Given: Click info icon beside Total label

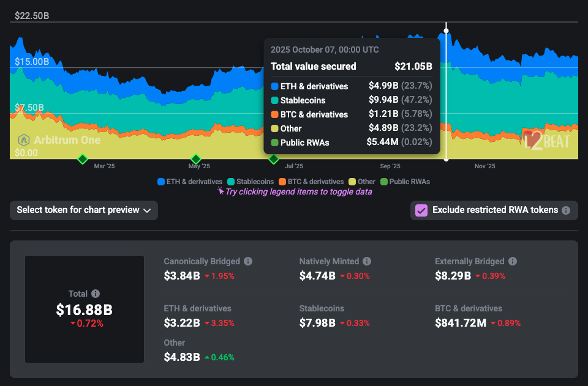Looking at the screenshot, I should pos(96,294).
